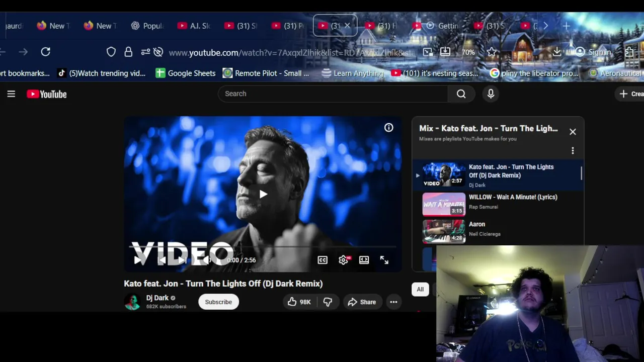Seek on the video progress bar
This screenshot has height=362, width=644.
263,247
